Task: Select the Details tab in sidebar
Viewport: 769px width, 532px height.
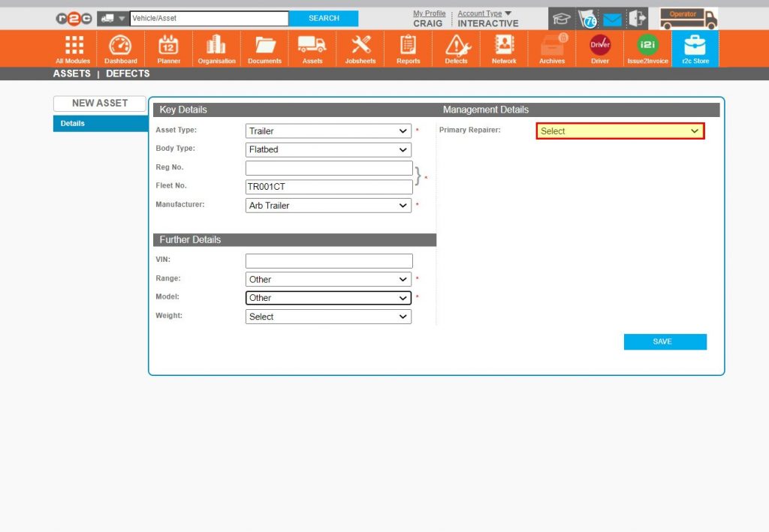Action: point(100,124)
